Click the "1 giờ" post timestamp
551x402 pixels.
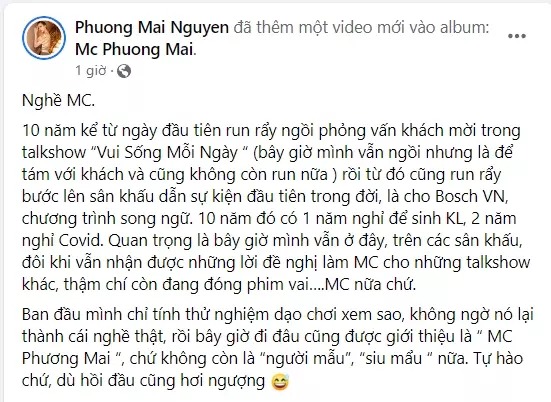(x=90, y=71)
